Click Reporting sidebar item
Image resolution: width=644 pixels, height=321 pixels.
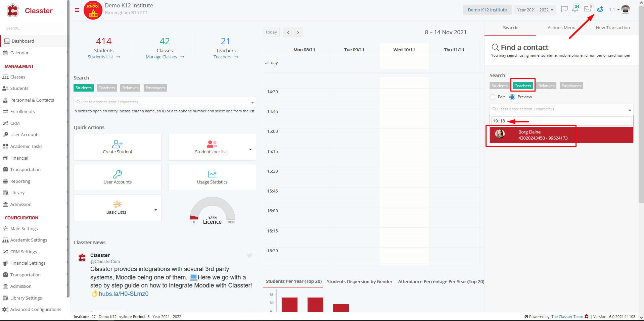20,181
